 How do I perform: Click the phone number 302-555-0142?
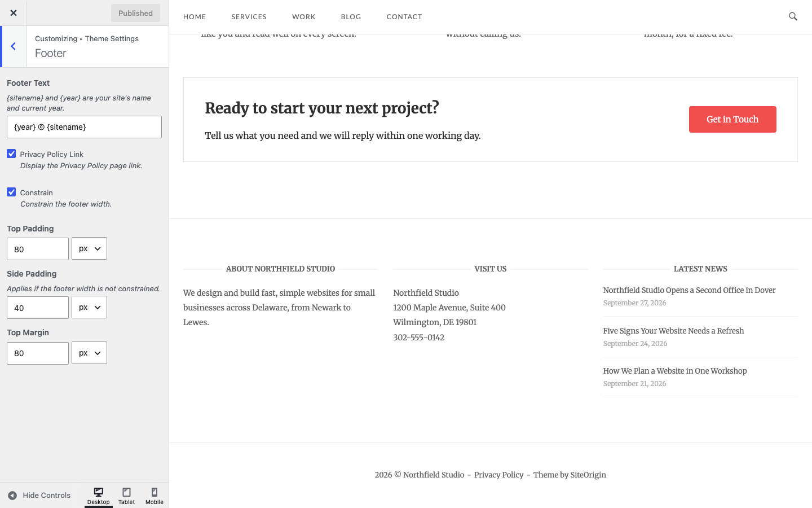(x=419, y=338)
